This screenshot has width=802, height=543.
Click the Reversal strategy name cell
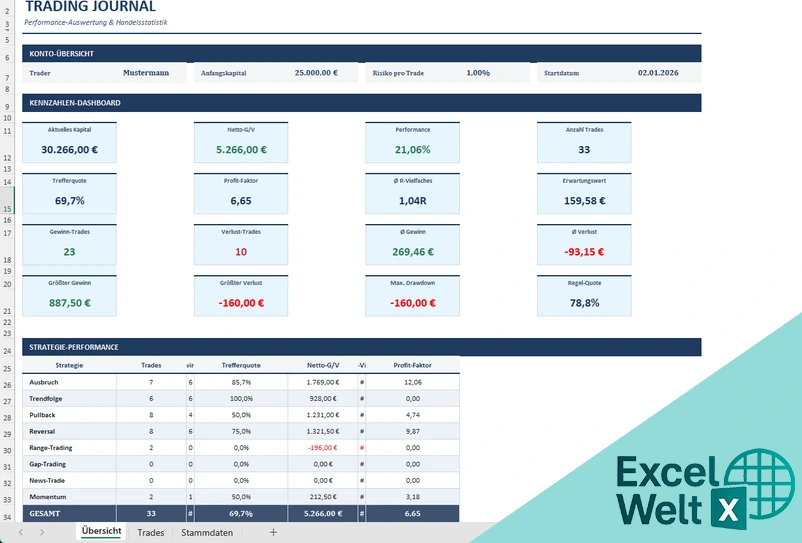coord(69,431)
